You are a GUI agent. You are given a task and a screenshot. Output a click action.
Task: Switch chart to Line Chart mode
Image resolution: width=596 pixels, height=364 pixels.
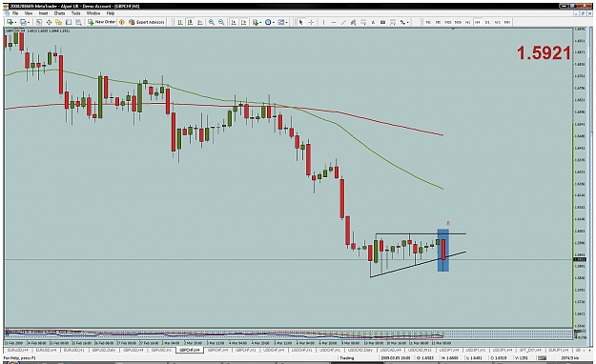pyautogui.click(x=199, y=22)
